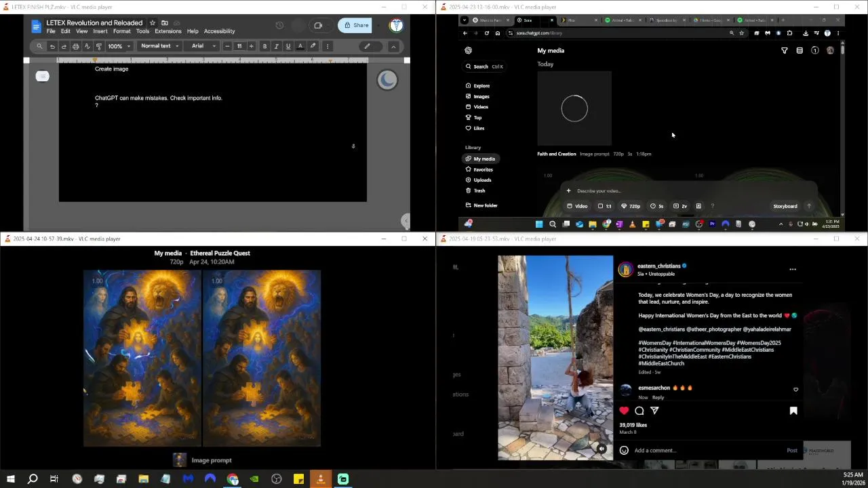Open Favorites in Sora library

point(479,169)
